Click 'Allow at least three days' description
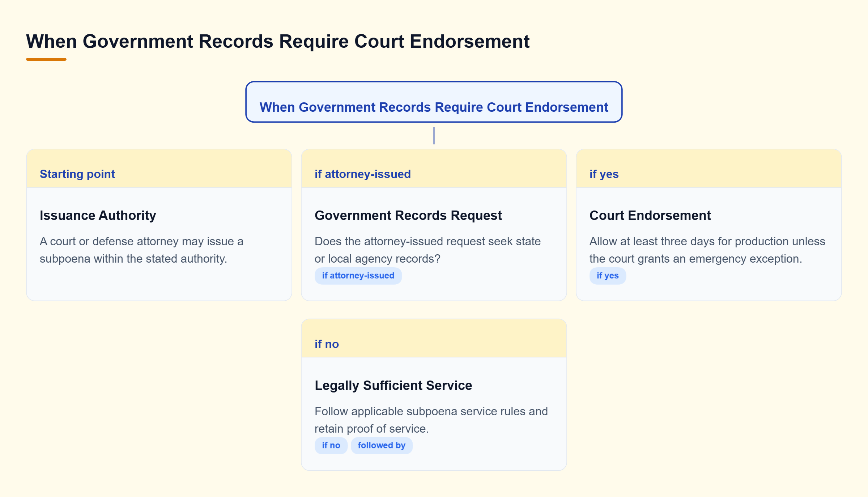 707,250
